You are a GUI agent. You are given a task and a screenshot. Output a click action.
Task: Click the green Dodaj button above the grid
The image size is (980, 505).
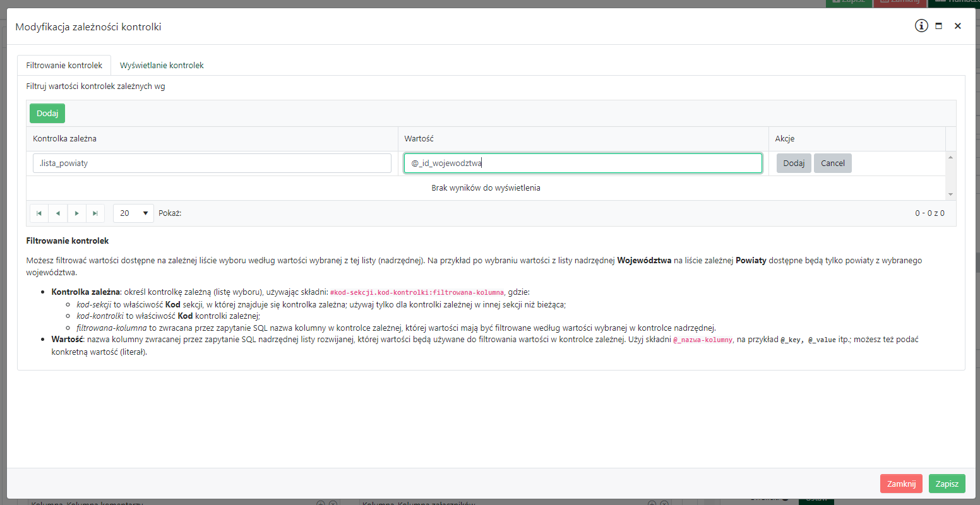(47, 113)
